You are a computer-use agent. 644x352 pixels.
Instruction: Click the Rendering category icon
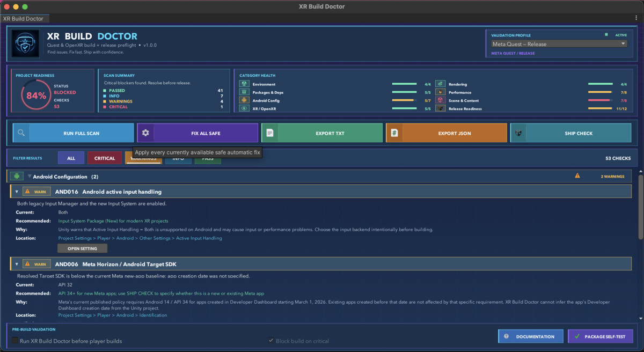(440, 84)
